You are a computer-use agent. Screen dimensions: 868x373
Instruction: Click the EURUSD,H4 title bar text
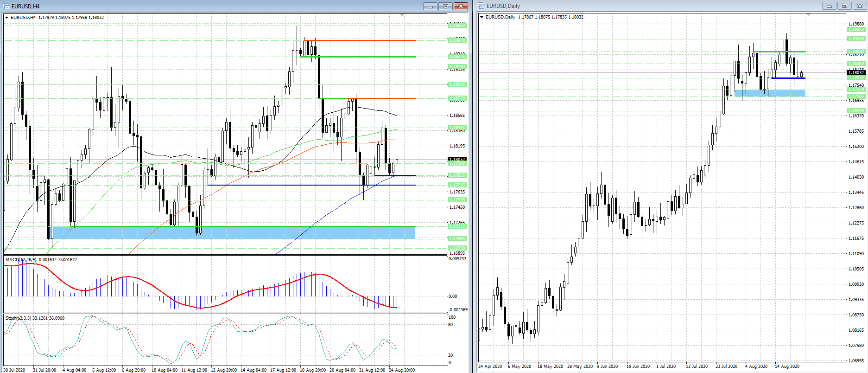25,6
